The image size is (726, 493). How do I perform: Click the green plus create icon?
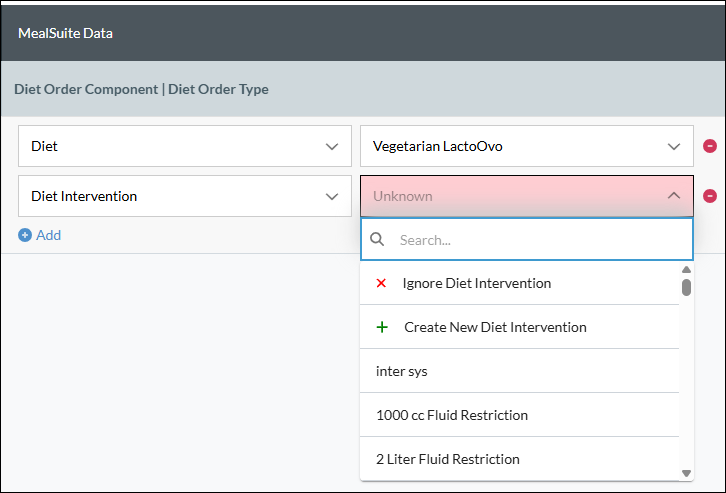(382, 327)
